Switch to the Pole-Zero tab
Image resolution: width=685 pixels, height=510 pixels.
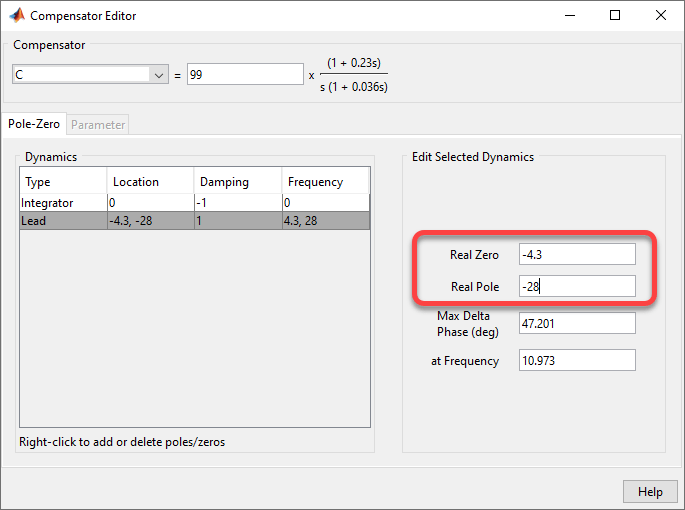point(34,125)
